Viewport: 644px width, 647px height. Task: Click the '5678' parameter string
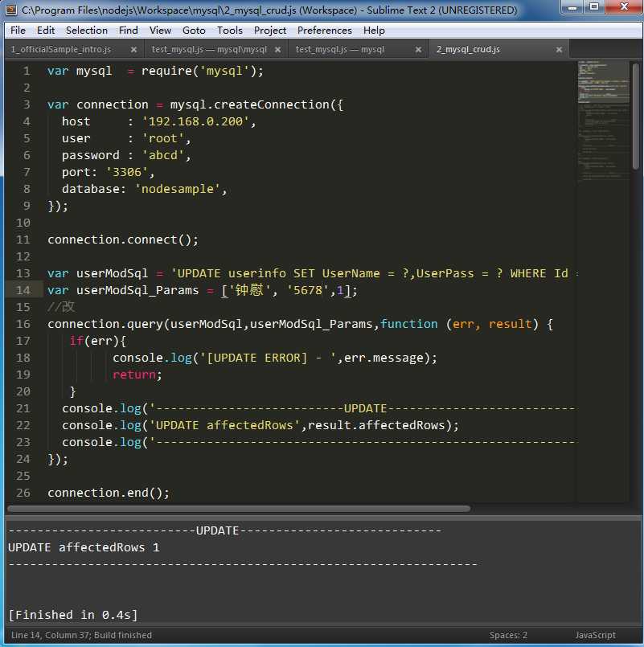(308, 290)
